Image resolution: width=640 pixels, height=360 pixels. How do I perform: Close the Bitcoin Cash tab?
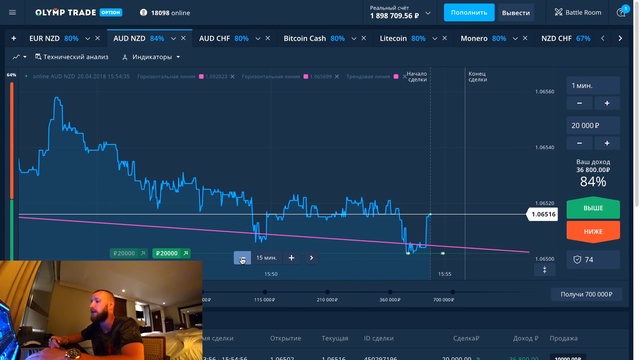click(364, 38)
